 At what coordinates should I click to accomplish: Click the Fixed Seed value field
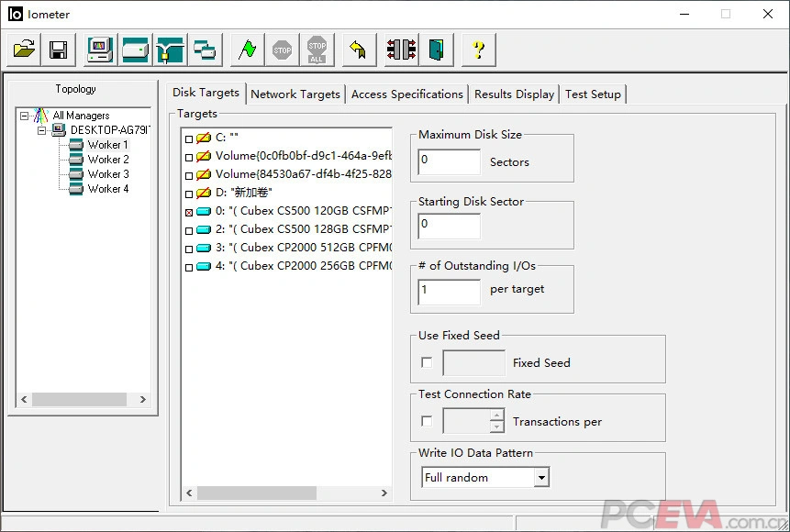473,362
